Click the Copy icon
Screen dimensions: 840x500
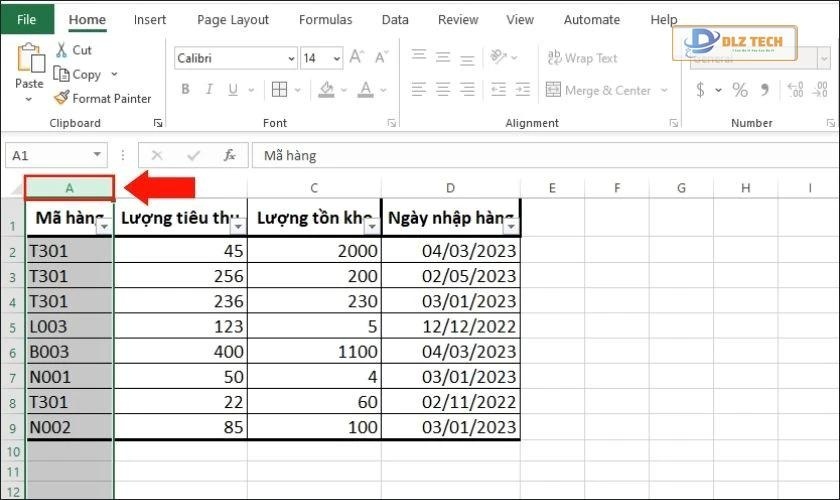(61, 74)
